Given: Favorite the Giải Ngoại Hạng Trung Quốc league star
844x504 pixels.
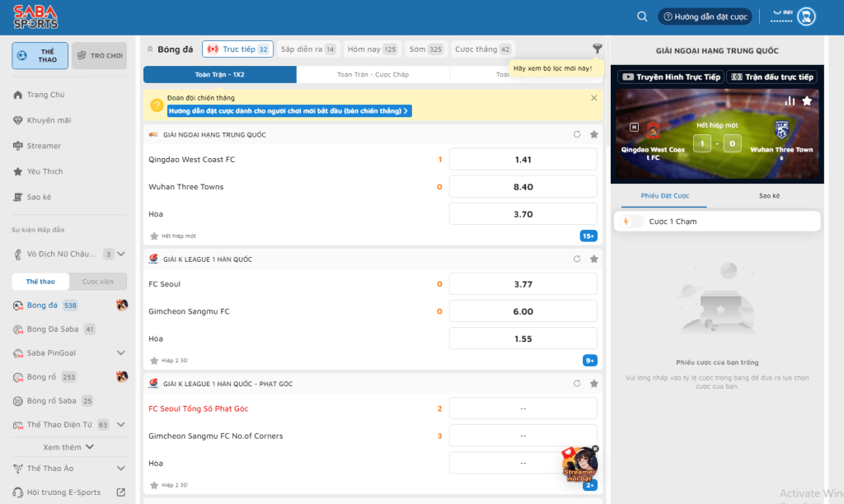Looking at the screenshot, I should pyautogui.click(x=593, y=134).
